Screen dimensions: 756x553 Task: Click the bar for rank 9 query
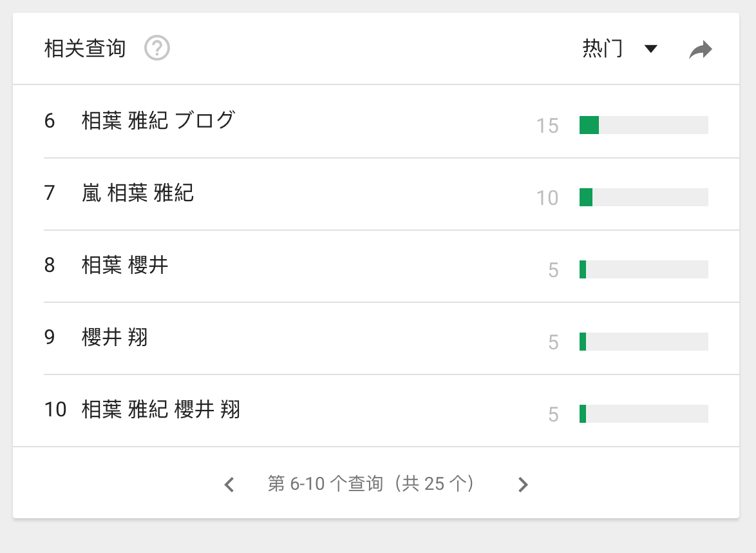coord(643,342)
